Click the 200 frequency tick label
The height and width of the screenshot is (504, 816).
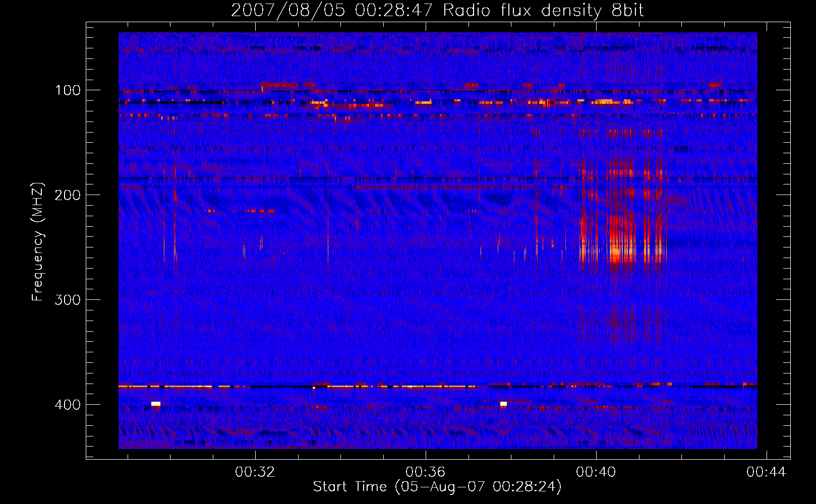(68, 195)
